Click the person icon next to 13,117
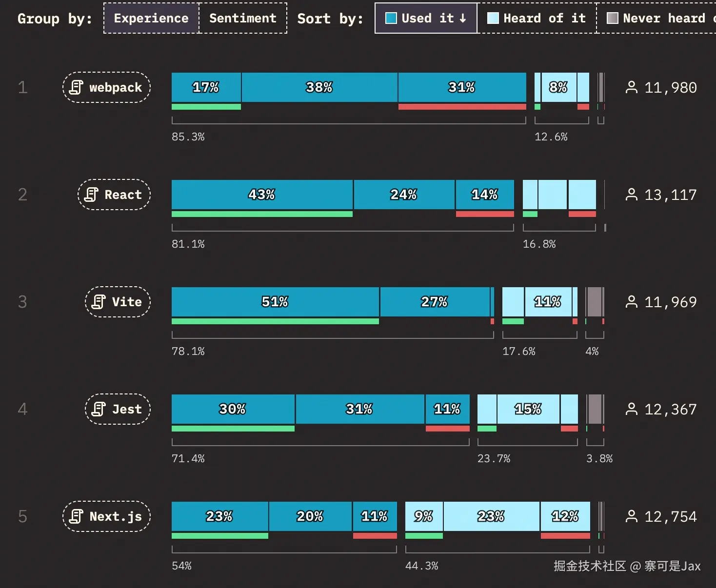The height and width of the screenshot is (588, 716). click(632, 195)
